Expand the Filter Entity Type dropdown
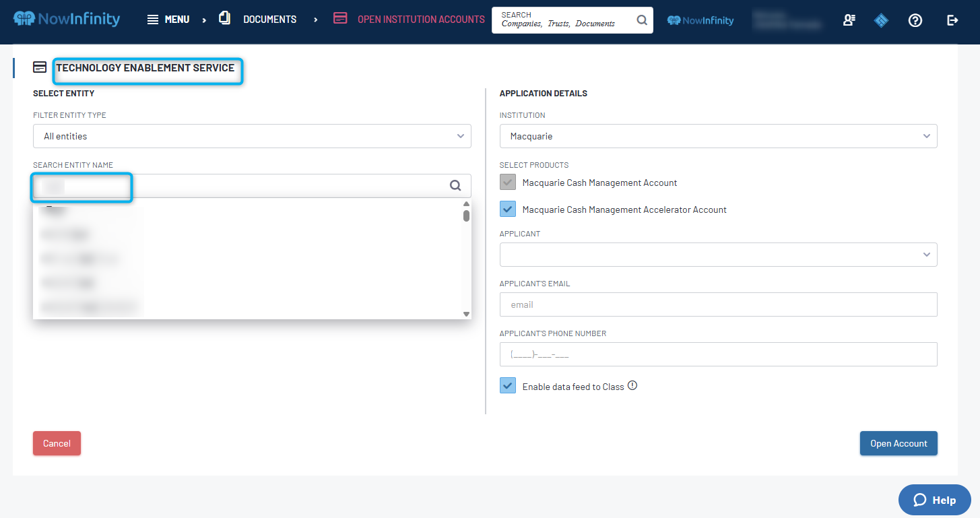Screen dimensions: 980x518 coord(252,136)
